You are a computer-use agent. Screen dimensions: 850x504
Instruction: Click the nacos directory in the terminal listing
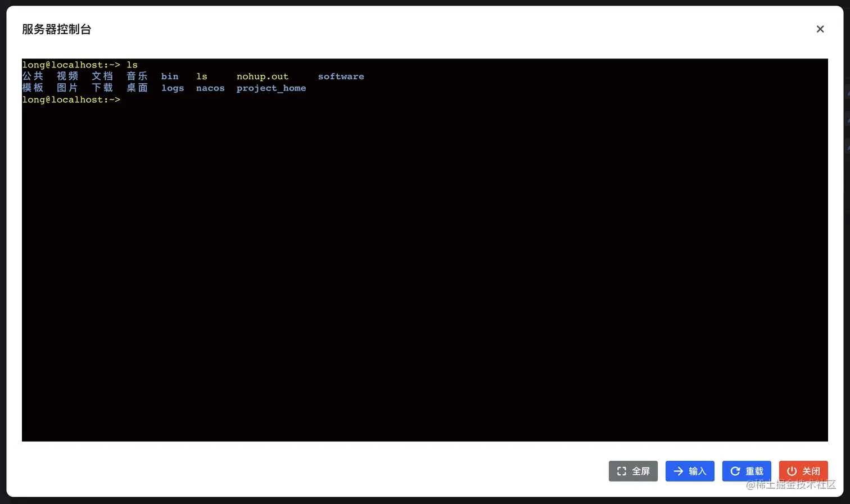coord(210,88)
